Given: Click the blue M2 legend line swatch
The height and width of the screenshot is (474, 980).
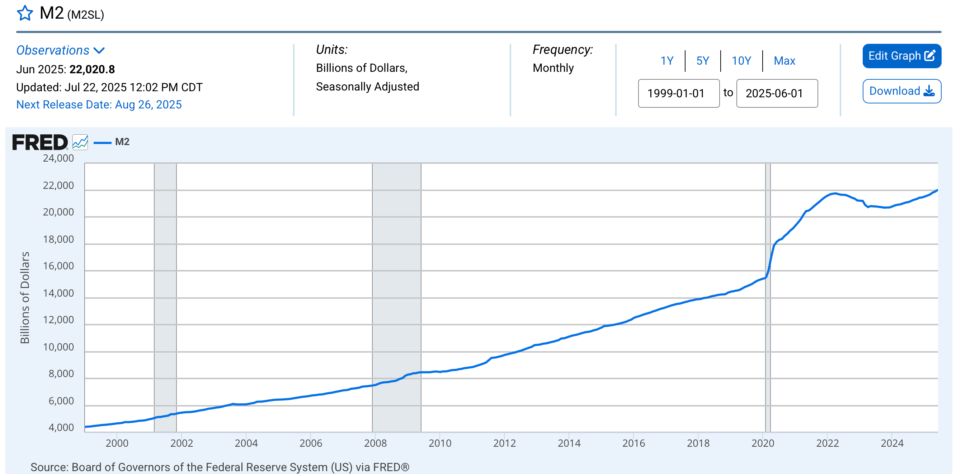Looking at the screenshot, I should 102,143.
